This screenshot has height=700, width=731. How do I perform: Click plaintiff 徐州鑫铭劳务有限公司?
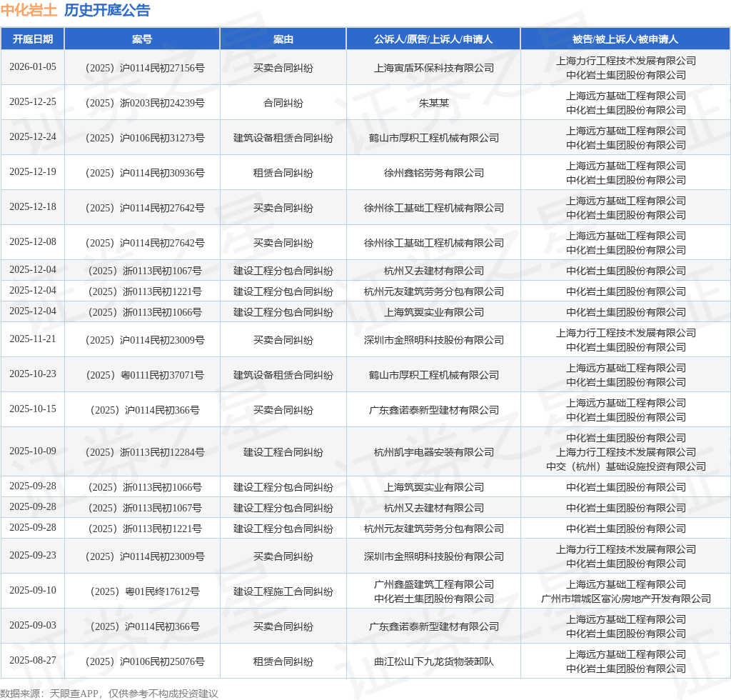tap(433, 173)
